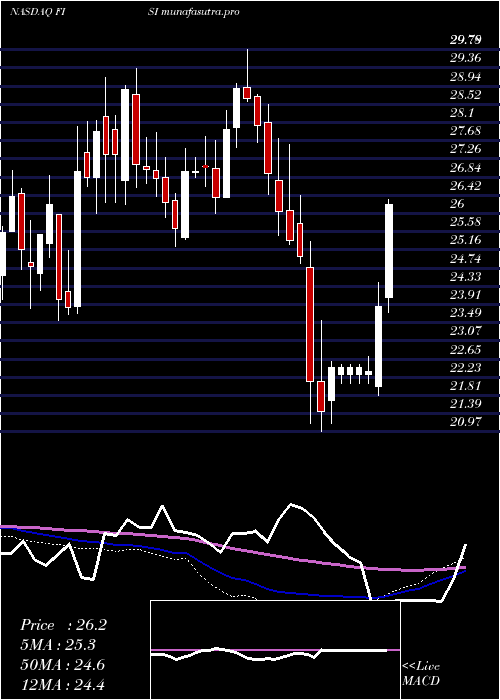
Task: Click the 23.07 price axis label
Action: pyautogui.click(x=466, y=331)
